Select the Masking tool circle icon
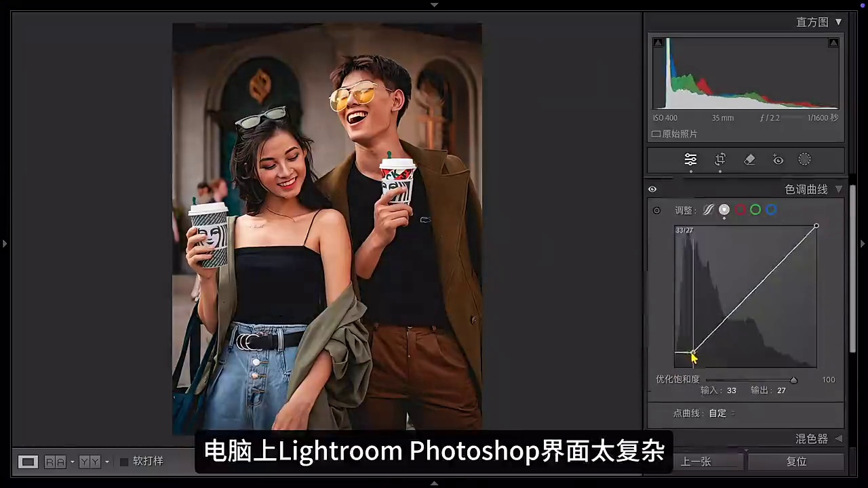Image resolution: width=868 pixels, height=488 pixels. [x=804, y=160]
